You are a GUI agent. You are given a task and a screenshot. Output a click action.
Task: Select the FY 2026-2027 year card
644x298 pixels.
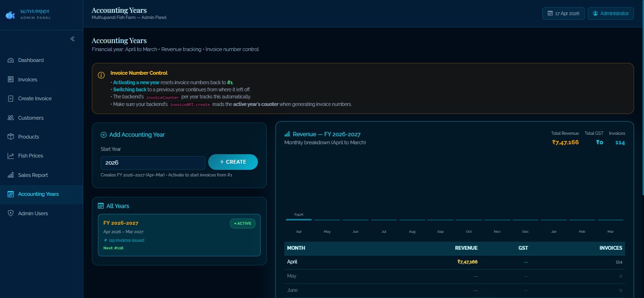pyautogui.click(x=166, y=235)
